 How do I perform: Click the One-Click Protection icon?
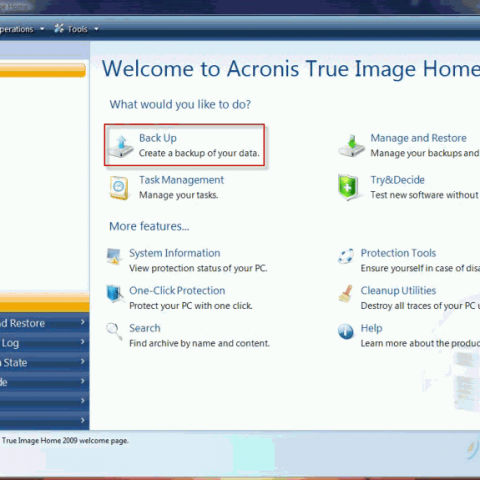114,293
